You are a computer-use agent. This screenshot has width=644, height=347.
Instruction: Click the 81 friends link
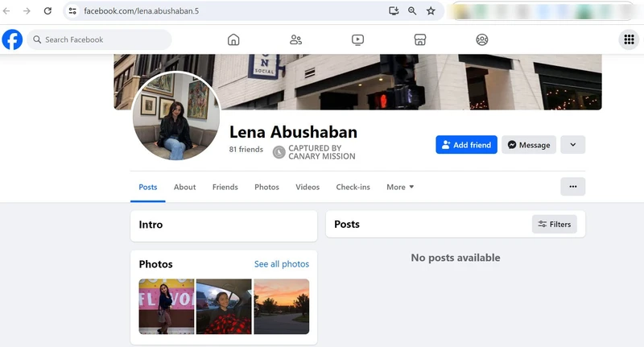click(246, 150)
